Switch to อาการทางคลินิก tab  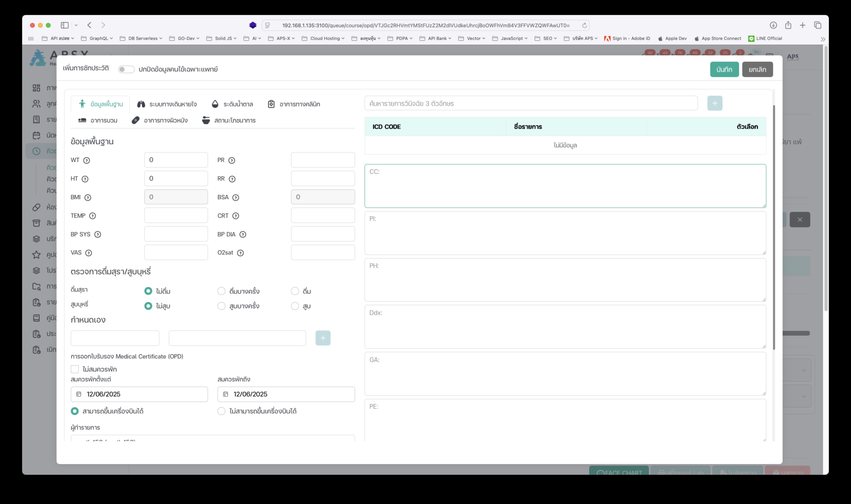(294, 104)
